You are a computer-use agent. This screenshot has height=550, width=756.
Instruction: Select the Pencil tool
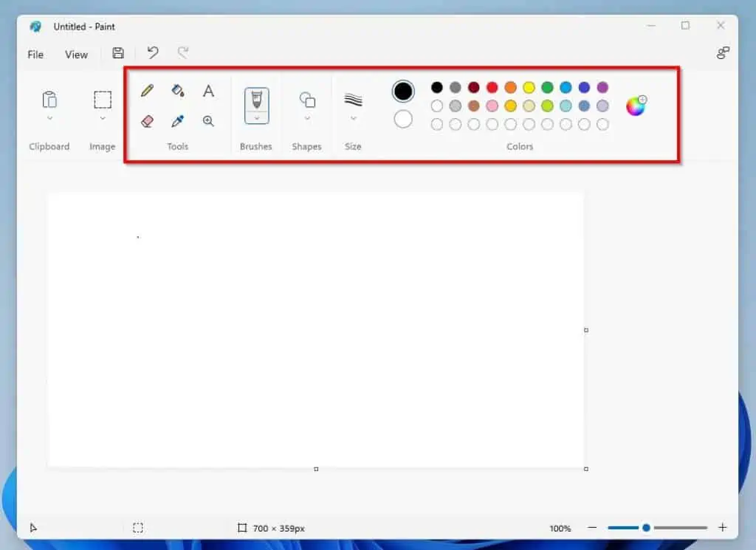pyautogui.click(x=147, y=91)
